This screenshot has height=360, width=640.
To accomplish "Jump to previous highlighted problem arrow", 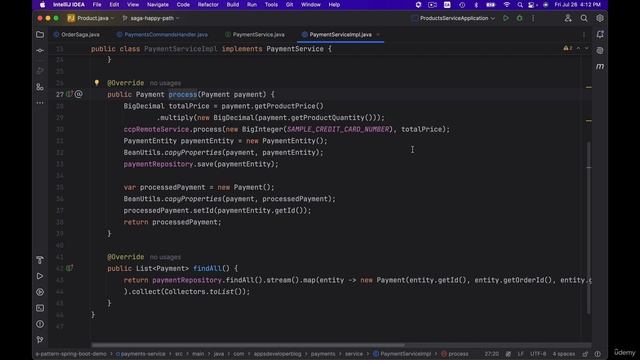I will (x=578, y=49).
